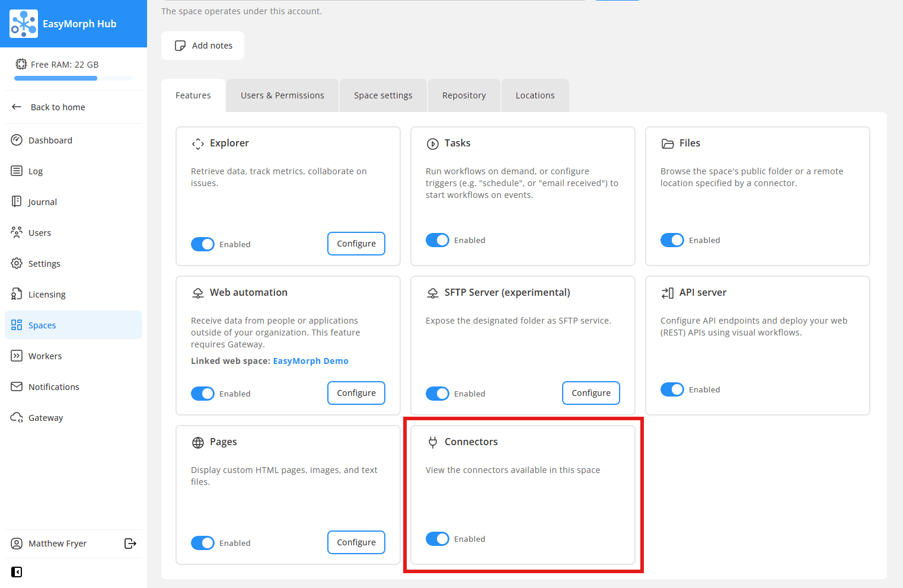Switch to Users & Permissions tab
This screenshot has height=588, width=903.
click(x=282, y=95)
